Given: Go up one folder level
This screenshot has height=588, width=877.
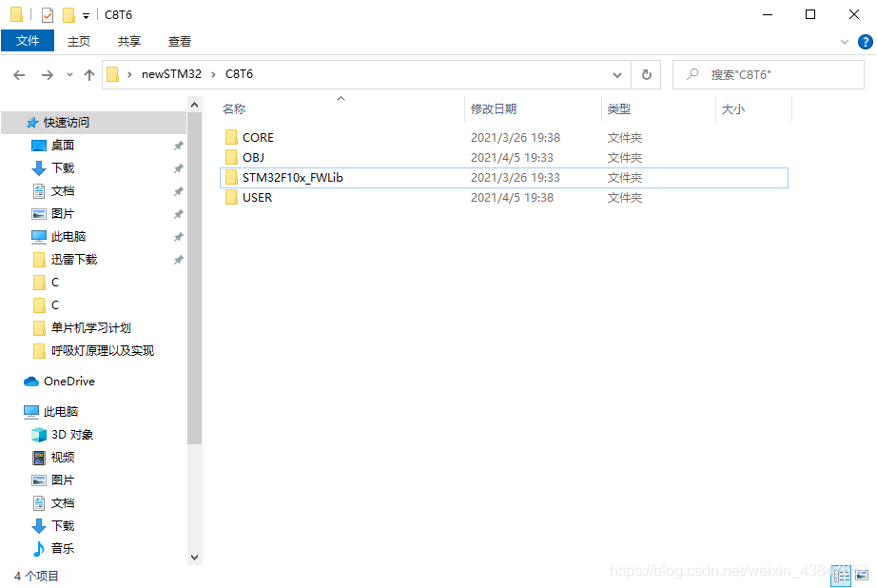Looking at the screenshot, I should pyautogui.click(x=88, y=75).
